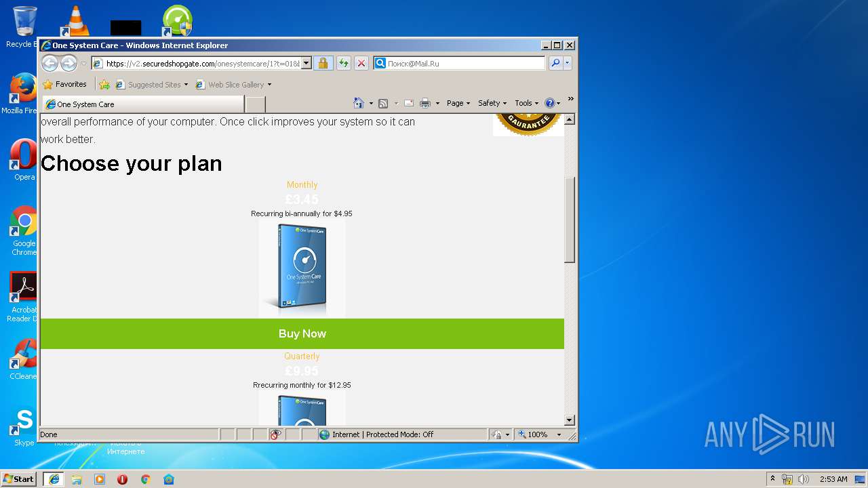Open the Favorites star button
Screen dimensions: 868x488
[x=64, y=85]
